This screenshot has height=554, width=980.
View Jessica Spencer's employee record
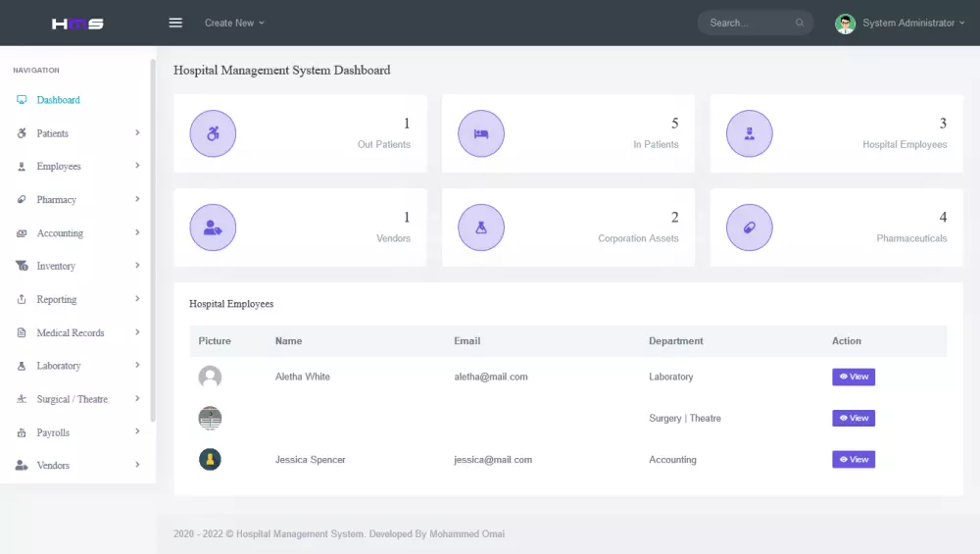coord(853,460)
